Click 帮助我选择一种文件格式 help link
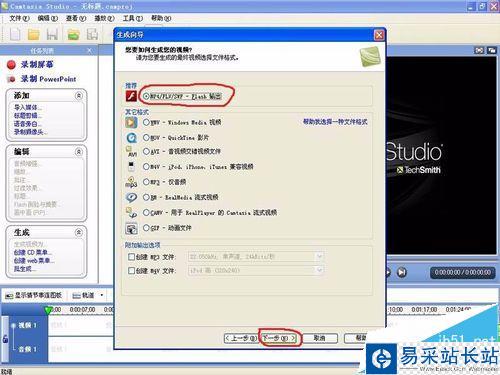 tap(335, 122)
